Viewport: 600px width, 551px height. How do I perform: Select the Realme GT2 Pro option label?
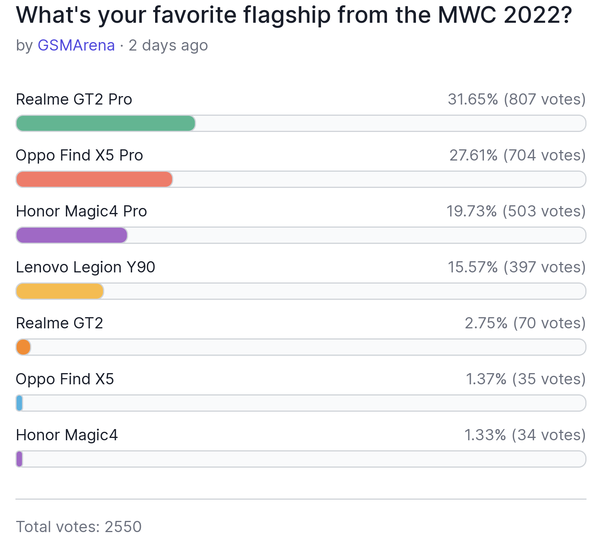74,99
